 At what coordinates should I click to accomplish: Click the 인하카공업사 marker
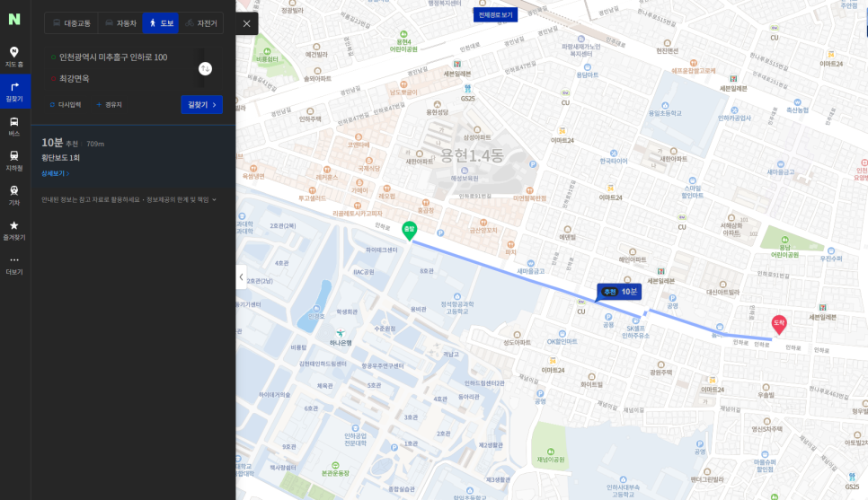point(734,110)
